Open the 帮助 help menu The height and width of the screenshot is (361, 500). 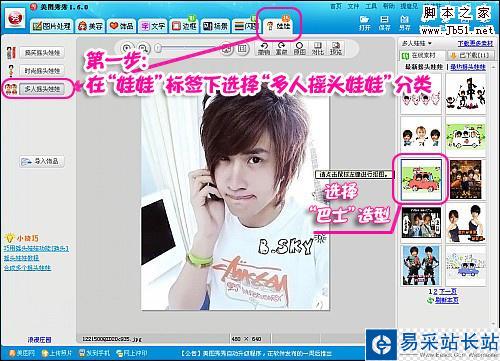(388, 6)
